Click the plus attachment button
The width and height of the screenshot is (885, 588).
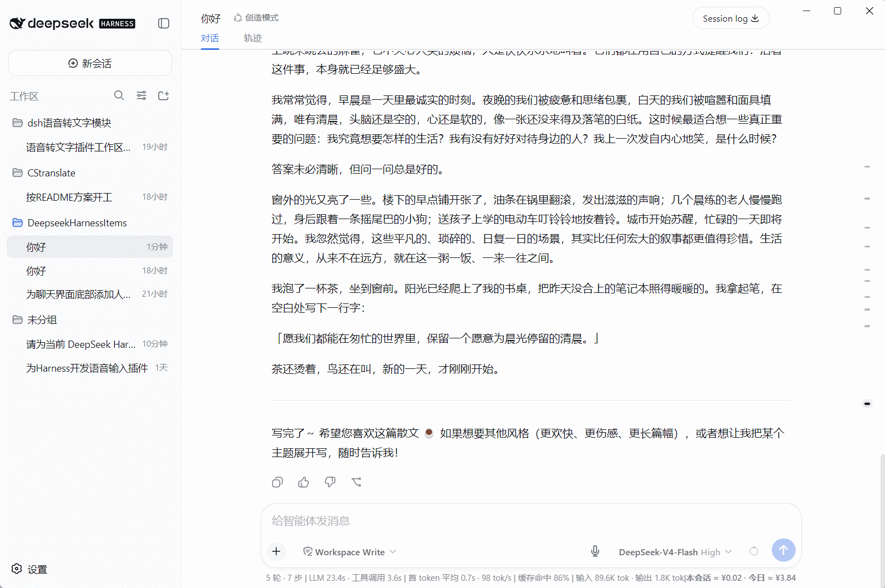[276, 551]
